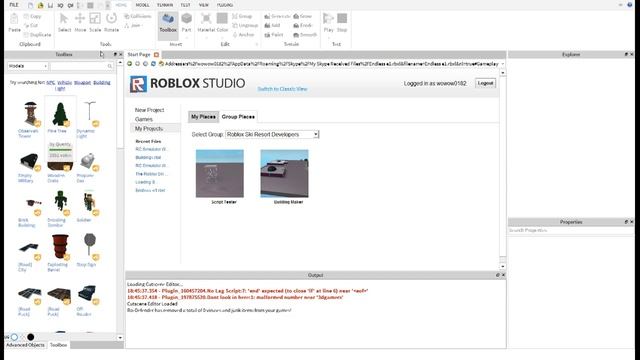640x360 pixels.
Task: Click the Ungroup command
Action: click(245, 25)
